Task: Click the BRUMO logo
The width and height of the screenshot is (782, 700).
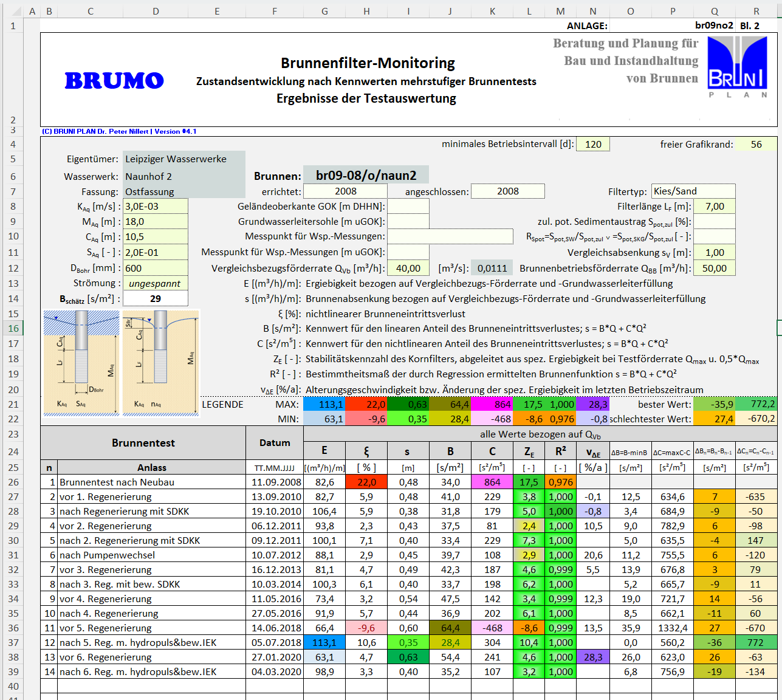Action: pos(114,80)
